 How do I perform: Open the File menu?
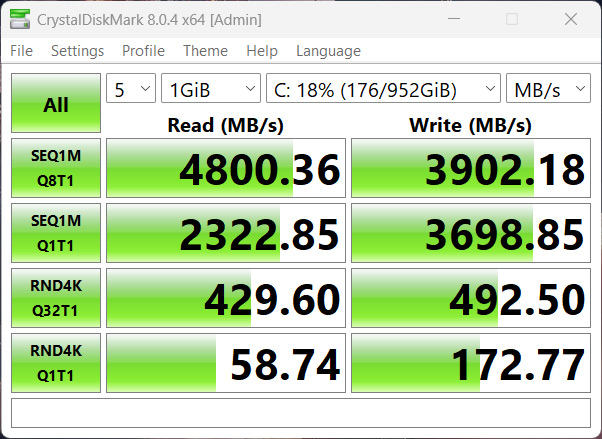pyautogui.click(x=21, y=51)
